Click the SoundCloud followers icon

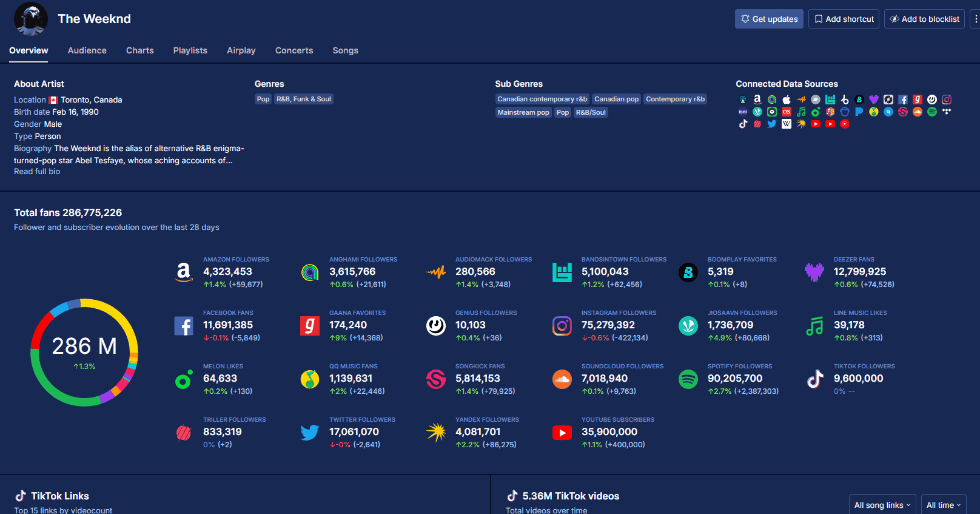click(562, 379)
